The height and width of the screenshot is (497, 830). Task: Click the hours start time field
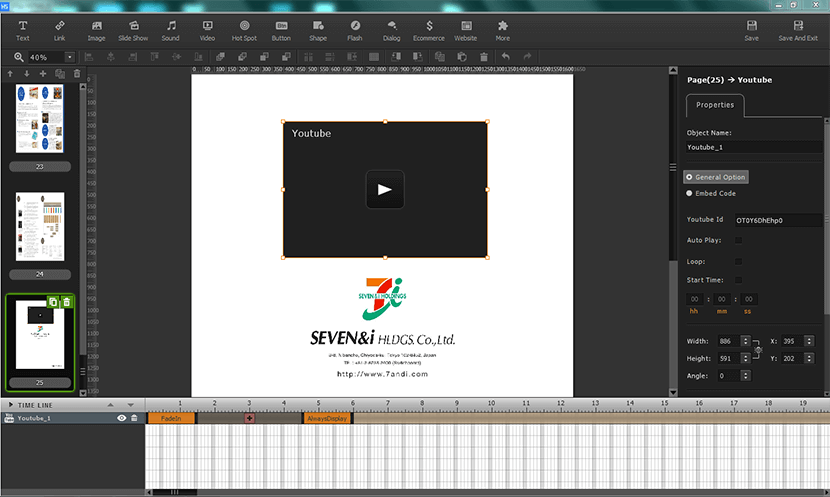pos(694,299)
